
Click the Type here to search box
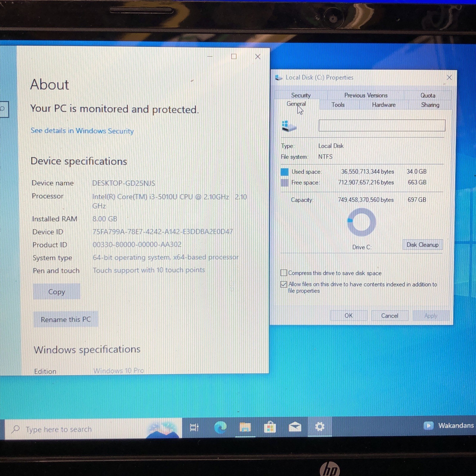pos(93,429)
